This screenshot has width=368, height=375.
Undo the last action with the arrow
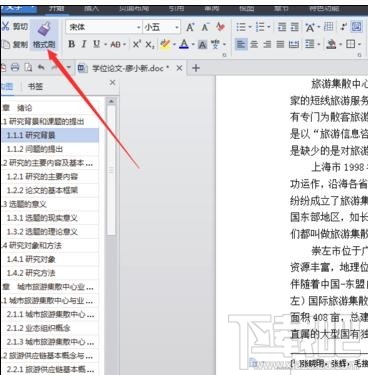[41, 68]
